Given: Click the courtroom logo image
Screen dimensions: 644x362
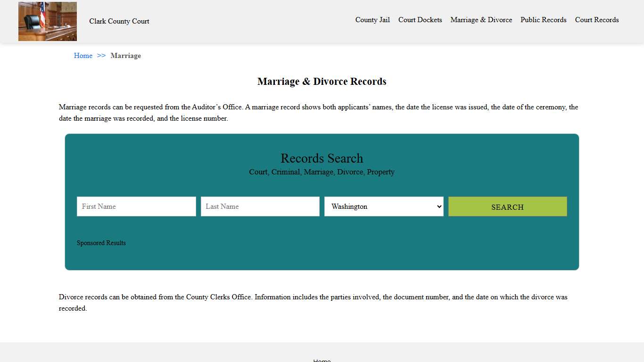Looking at the screenshot, I should click(48, 21).
